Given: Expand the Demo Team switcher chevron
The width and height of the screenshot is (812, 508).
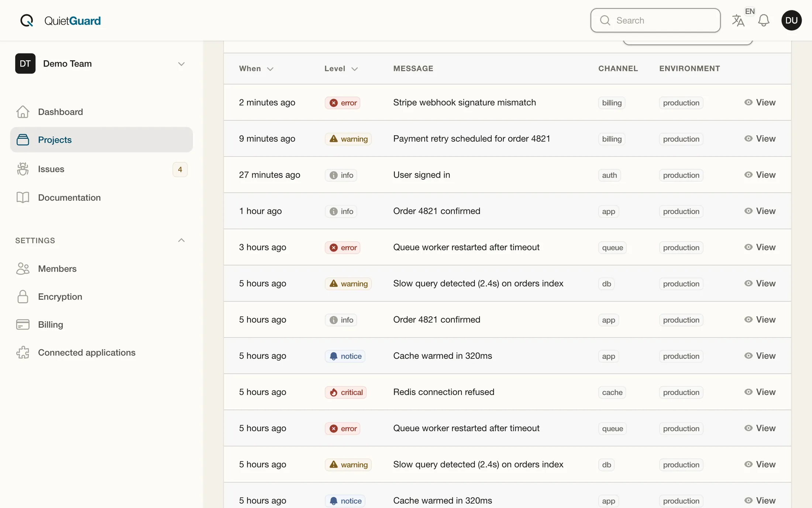Looking at the screenshot, I should point(181,64).
